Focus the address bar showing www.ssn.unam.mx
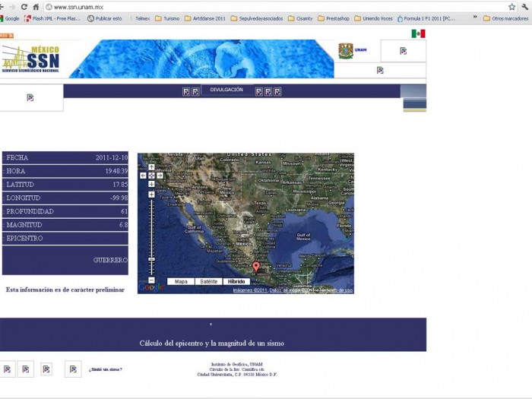Viewport: 532px width, 399px height. pyautogui.click(x=275, y=7)
